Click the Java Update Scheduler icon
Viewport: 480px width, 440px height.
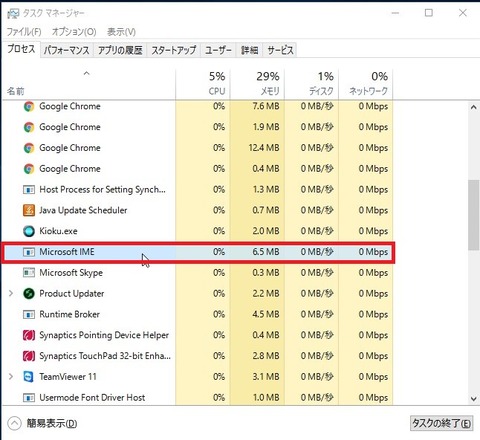pyautogui.click(x=29, y=210)
